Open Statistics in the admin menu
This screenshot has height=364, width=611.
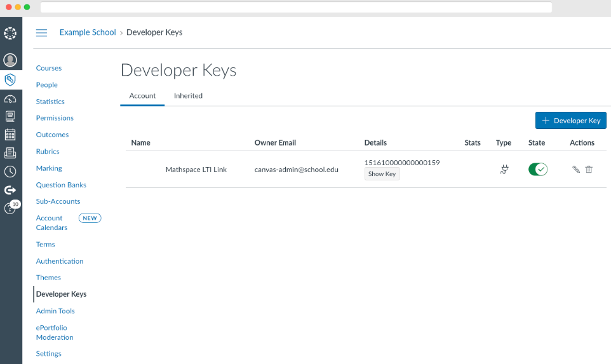coord(50,102)
